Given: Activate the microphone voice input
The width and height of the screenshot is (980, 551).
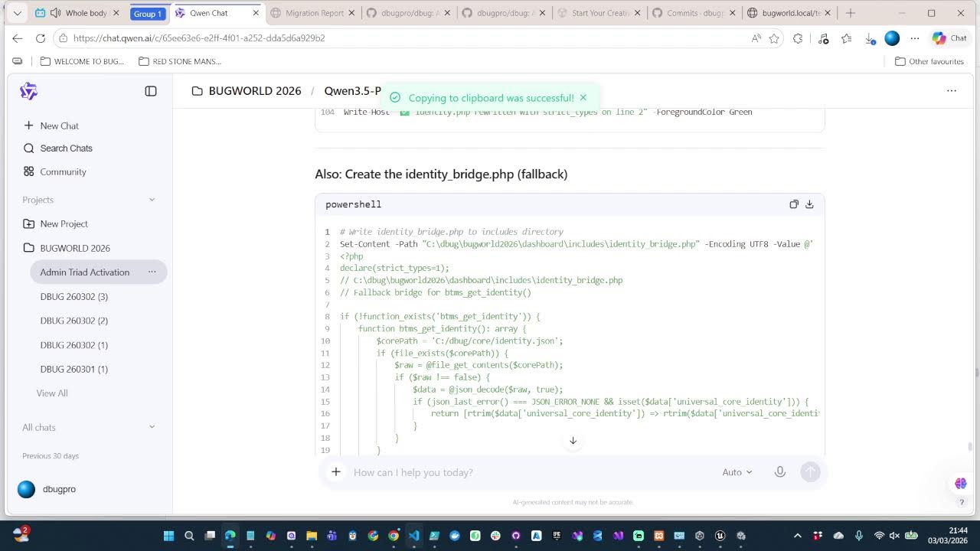Looking at the screenshot, I should click(779, 472).
